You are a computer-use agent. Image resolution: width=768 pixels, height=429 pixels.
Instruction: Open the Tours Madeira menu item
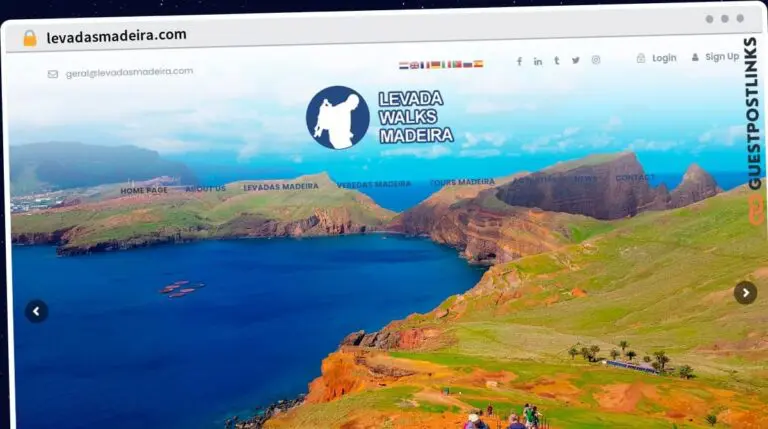coord(462,182)
